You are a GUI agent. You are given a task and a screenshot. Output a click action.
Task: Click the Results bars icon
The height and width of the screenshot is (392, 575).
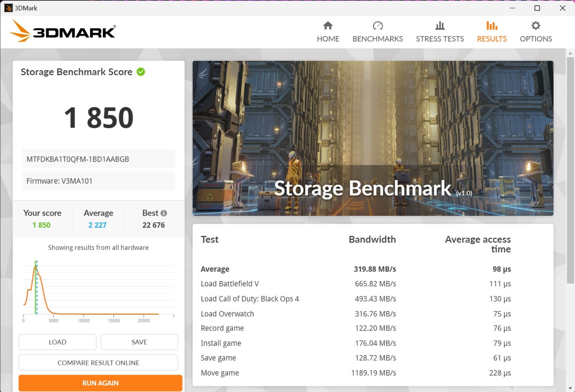click(x=492, y=26)
